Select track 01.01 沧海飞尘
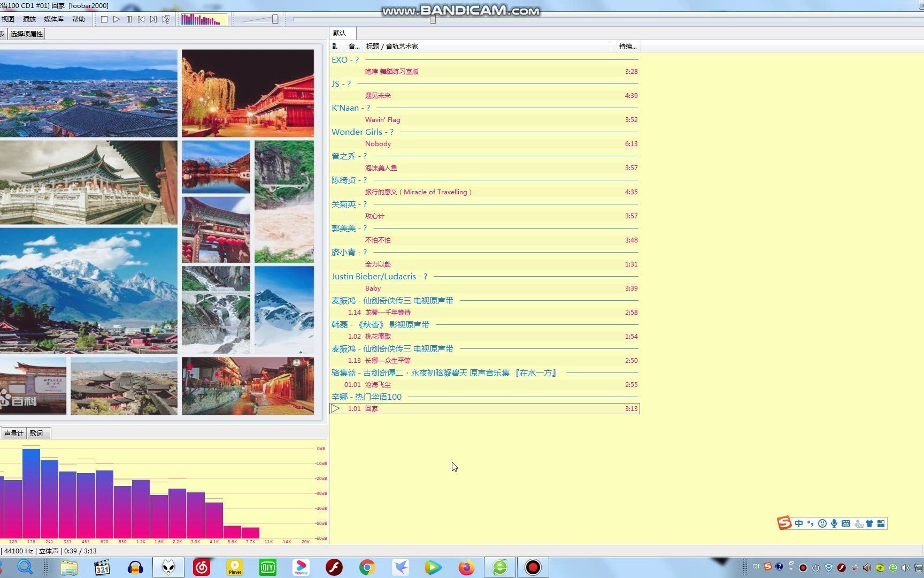The image size is (924, 578). 484,385
